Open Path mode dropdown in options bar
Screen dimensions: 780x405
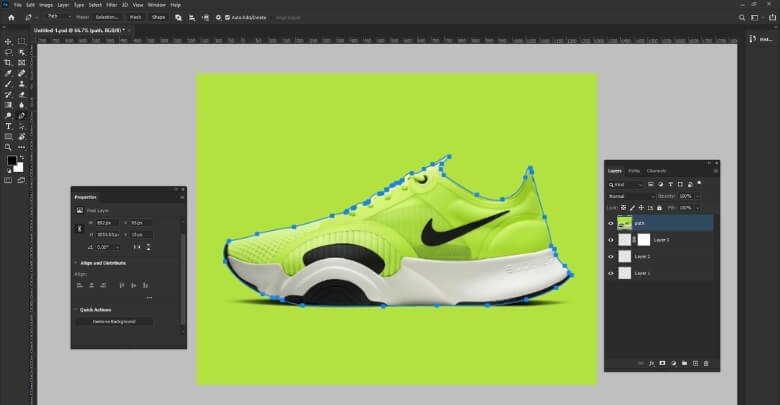coord(59,17)
